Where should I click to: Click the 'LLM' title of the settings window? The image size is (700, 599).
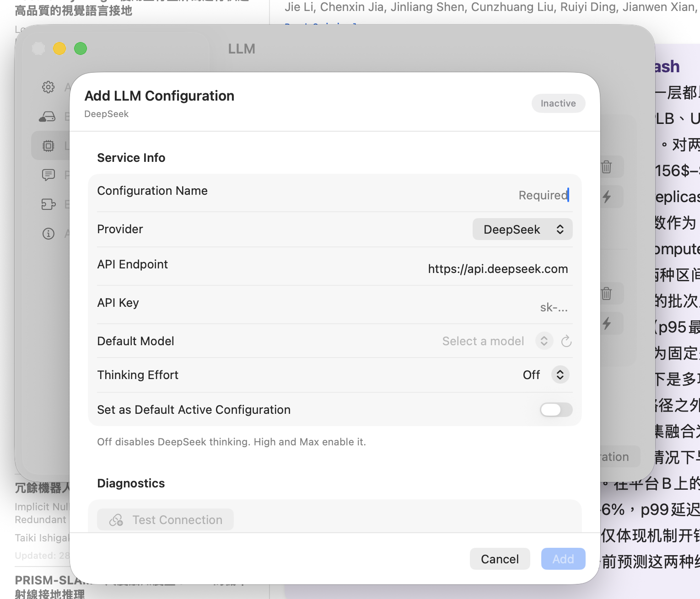(x=242, y=49)
